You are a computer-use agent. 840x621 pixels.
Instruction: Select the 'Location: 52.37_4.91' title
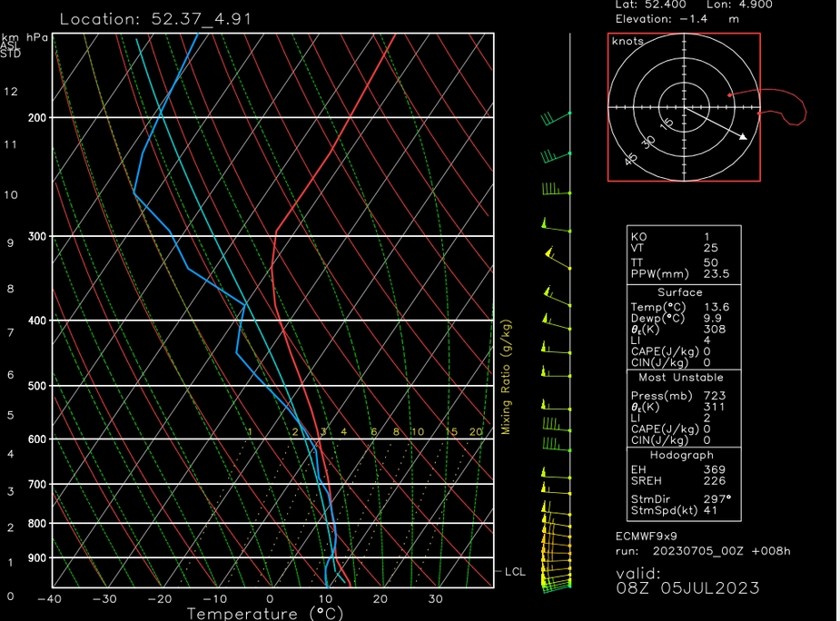point(155,18)
